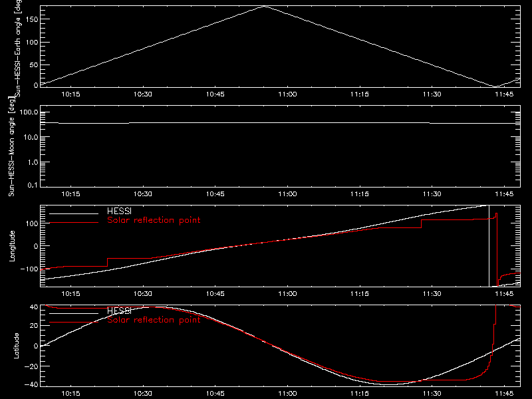Click red legend line sample in Latitude plot
This screenshot has width=532, height=399.
(74, 322)
